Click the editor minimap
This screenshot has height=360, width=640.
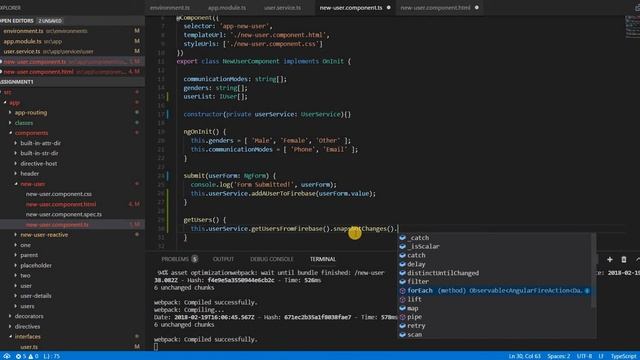click(x=632, y=27)
